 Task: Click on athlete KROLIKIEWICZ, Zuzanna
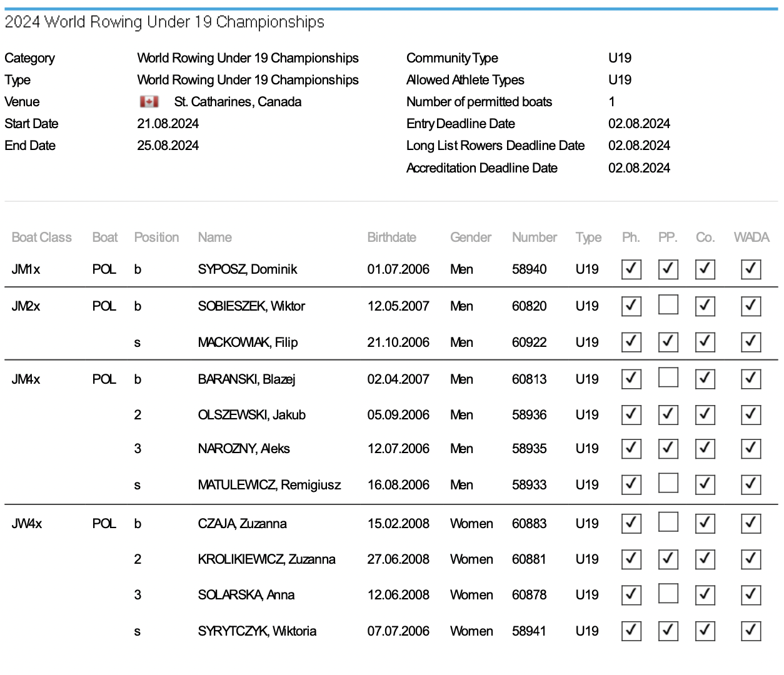click(267, 559)
